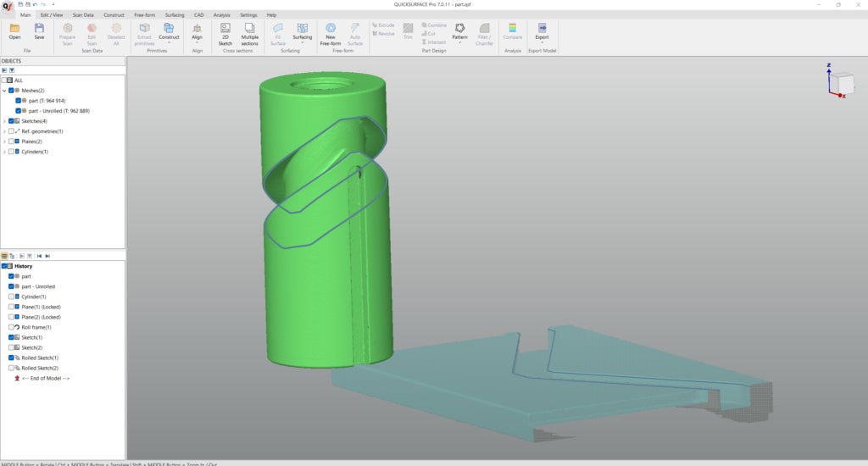Collapse the Meshes(2) tree node

[x=4, y=91]
